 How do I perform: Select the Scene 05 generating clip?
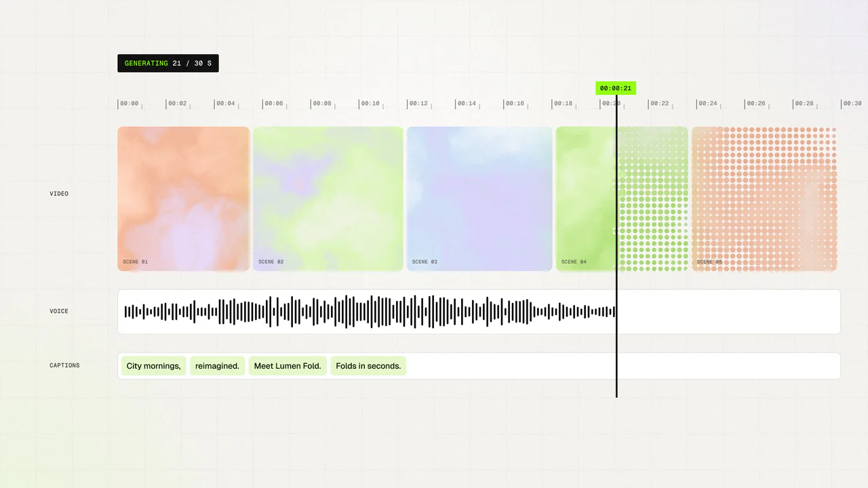(764, 199)
